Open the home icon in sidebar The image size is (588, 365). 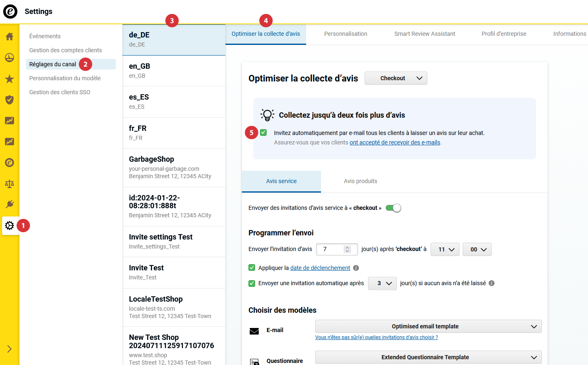pyautogui.click(x=9, y=37)
